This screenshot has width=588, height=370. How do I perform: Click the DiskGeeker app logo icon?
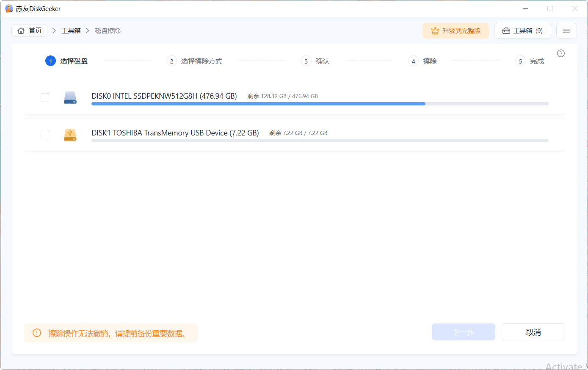point(8,8)
